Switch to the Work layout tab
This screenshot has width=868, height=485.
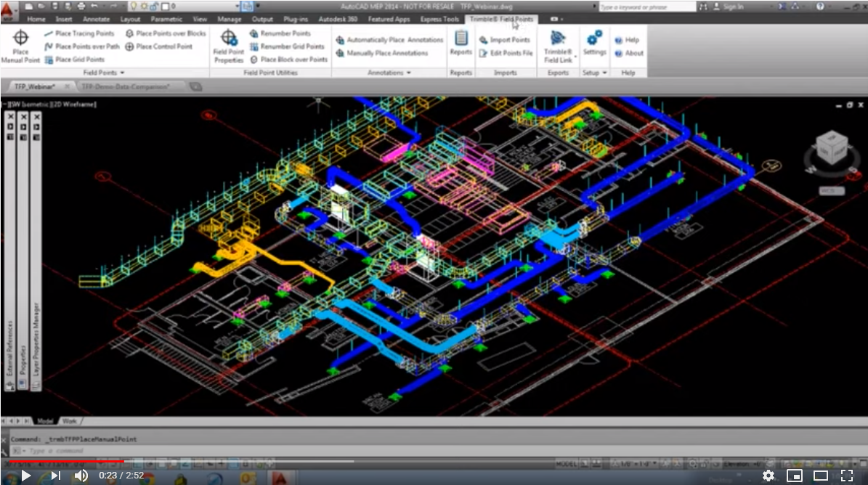pos(70,420)
